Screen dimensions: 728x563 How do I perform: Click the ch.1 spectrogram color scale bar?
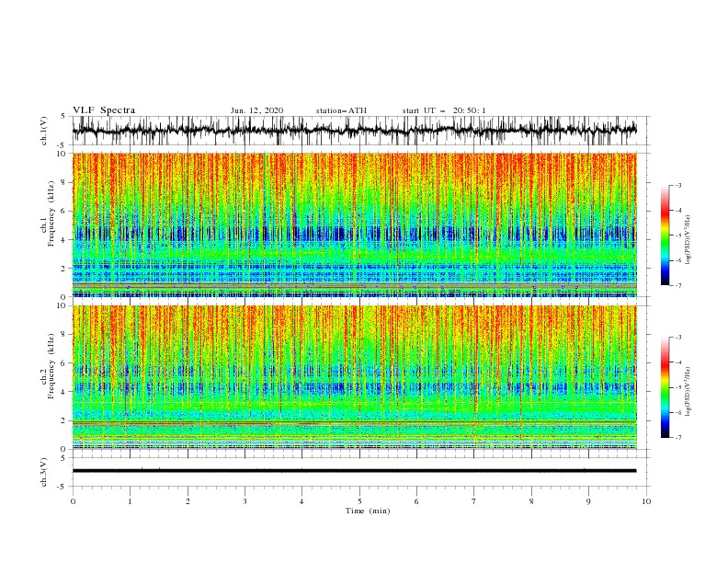[665, 236]
